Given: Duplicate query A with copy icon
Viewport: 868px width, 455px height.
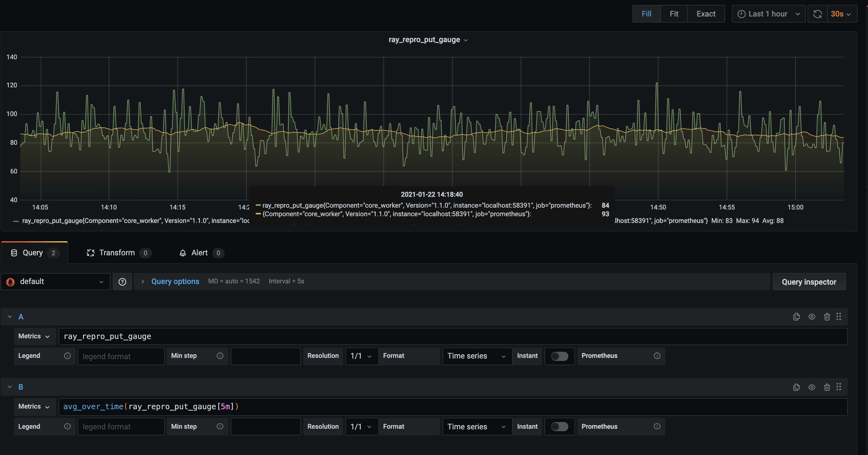Looking at the screenshot, I should (x=796, y=316).
